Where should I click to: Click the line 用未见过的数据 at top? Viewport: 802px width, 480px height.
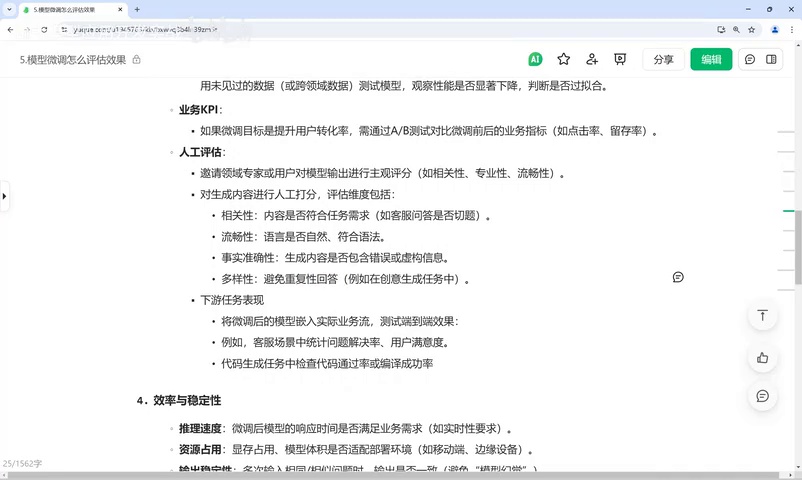tap(404, 86)
